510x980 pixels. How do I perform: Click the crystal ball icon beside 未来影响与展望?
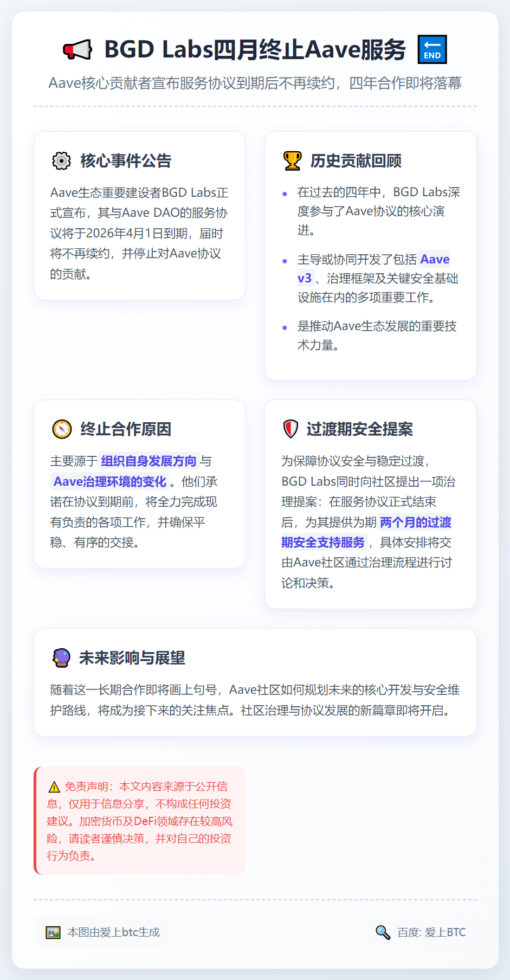[x=61, y=658]
